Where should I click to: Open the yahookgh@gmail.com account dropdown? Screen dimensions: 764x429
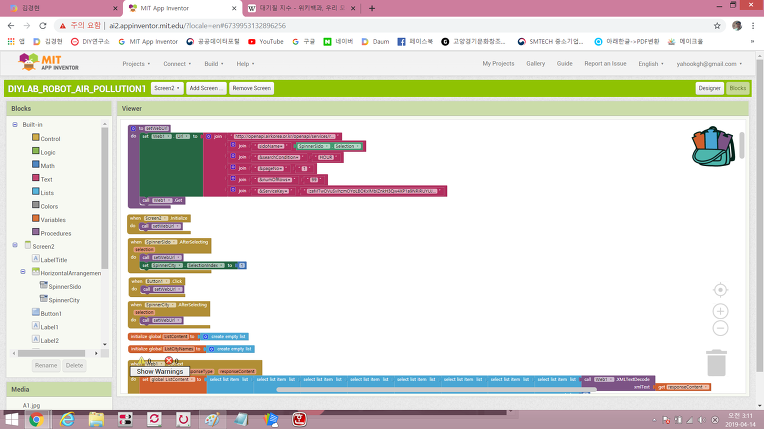pos(709,63)
